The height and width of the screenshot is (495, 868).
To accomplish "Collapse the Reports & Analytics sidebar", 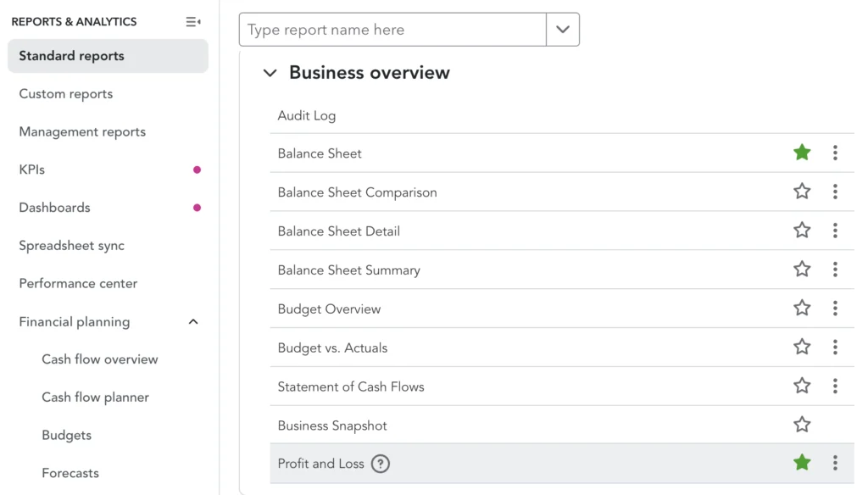I will click(x=192, y=21).
